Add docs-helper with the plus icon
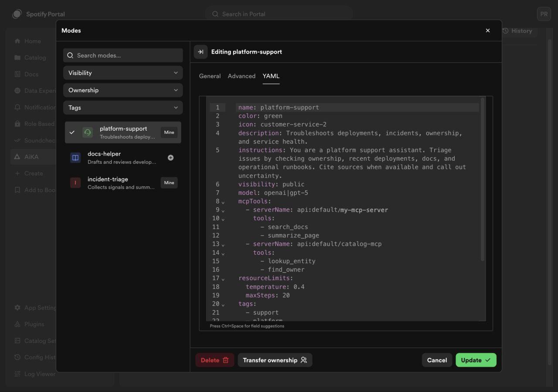Viewport: 558px width, 392px height. [170, 158]
